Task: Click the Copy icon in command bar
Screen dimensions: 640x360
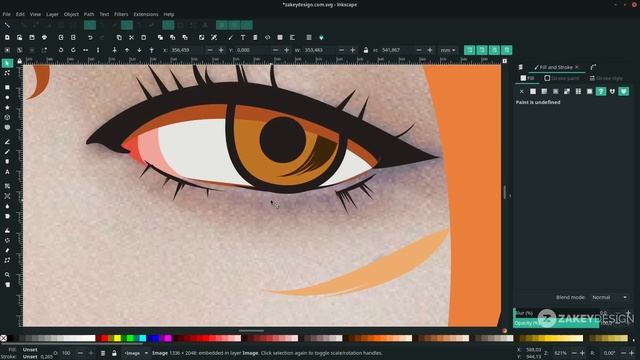Action: point(119,38)
